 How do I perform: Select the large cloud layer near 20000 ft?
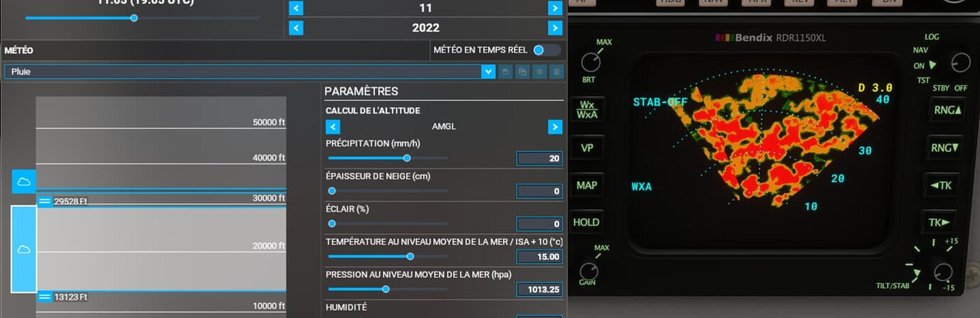23,249
